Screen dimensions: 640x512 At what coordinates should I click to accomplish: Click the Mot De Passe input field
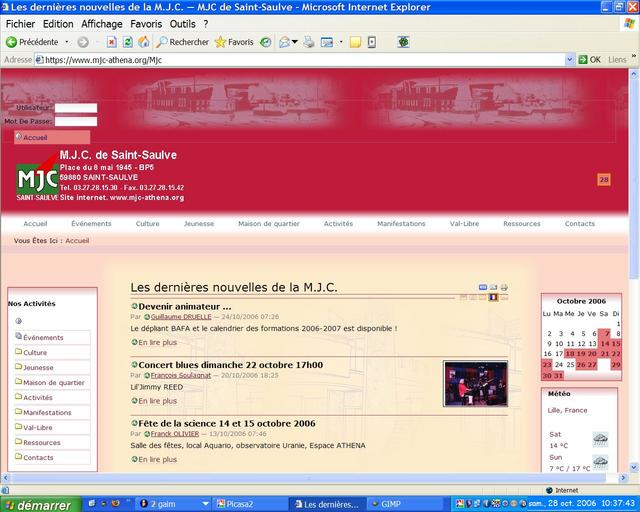[76, 121]
